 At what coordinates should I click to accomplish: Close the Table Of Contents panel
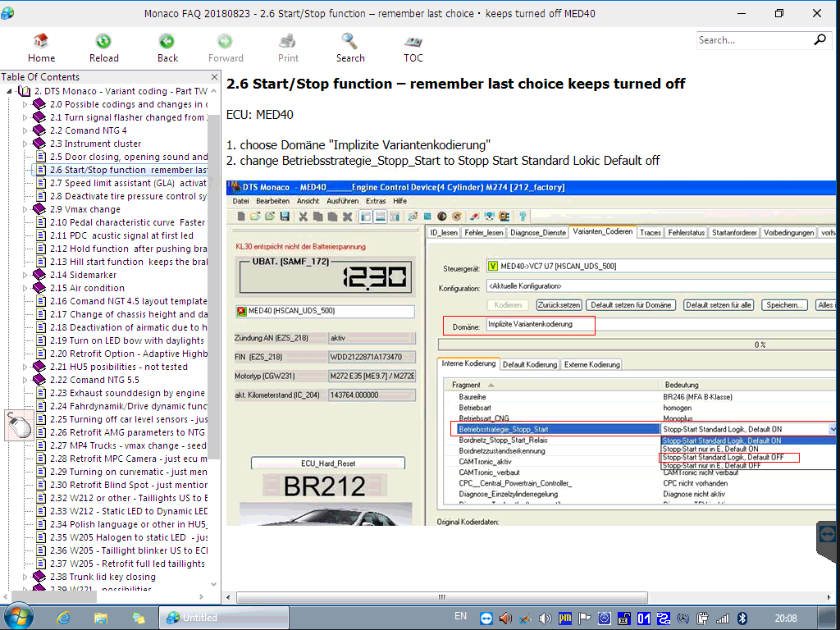click(214, 76)
